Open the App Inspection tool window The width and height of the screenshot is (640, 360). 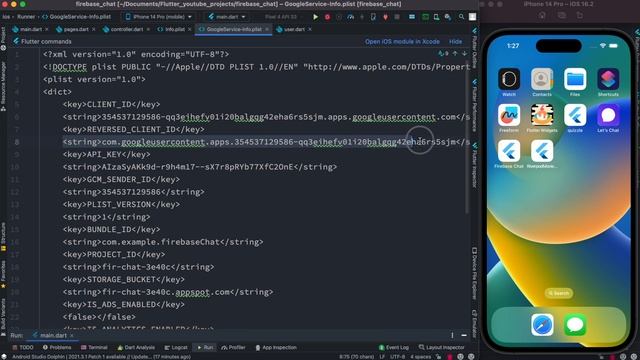pos(276,347)
